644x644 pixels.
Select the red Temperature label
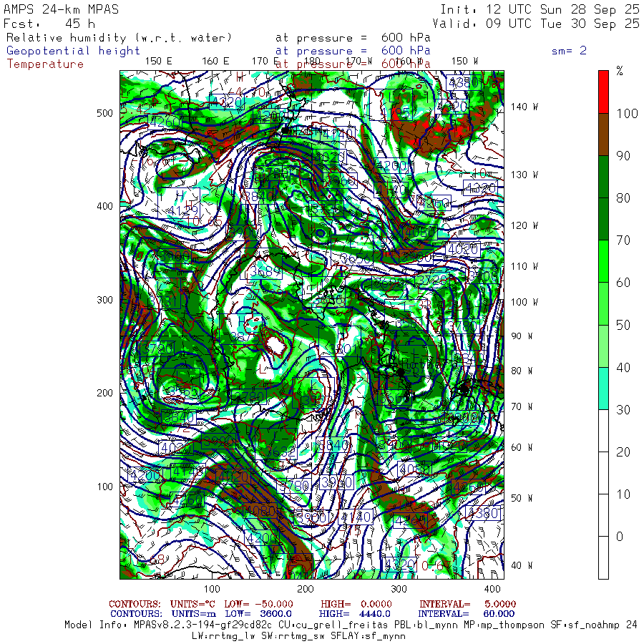(x=45, y=64)
